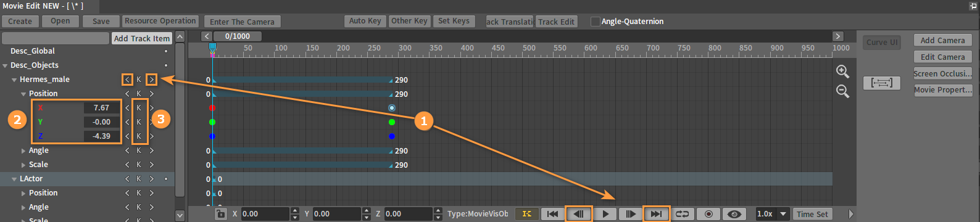
Task: Zoom out on the timeline
Action: (x=842, y=91)
